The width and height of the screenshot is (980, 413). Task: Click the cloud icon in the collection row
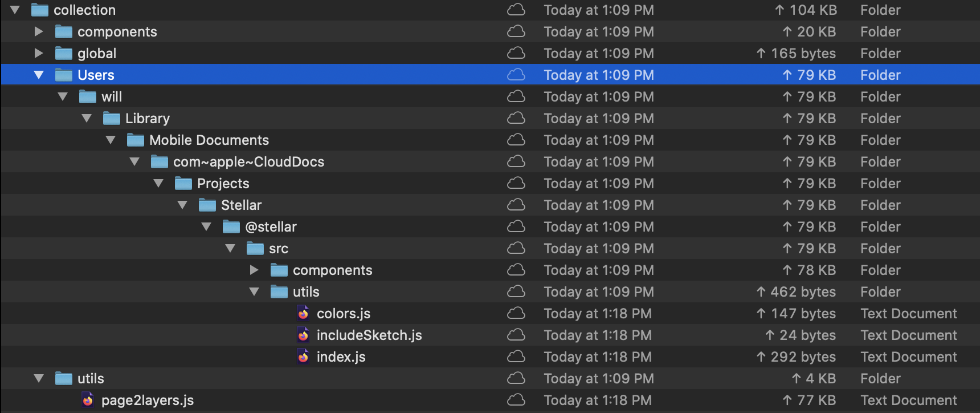[516, 10]
